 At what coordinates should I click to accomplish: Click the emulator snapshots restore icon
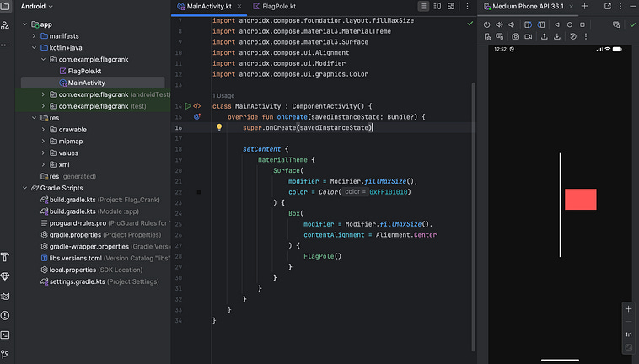(573, 36)
